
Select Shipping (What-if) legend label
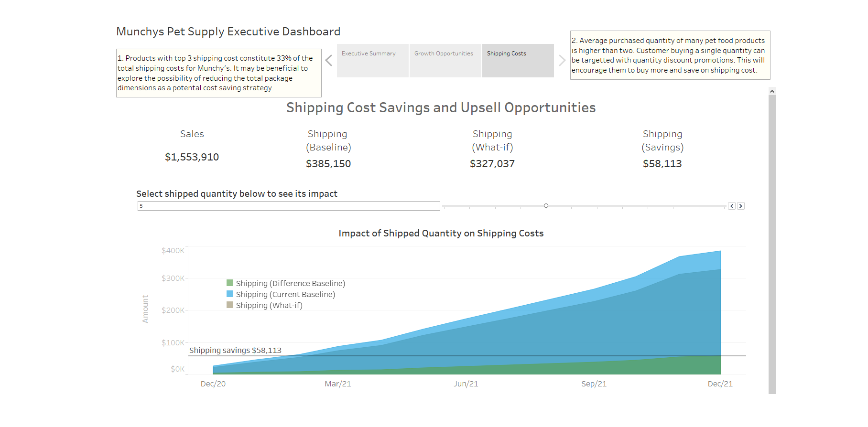[269, 305]
